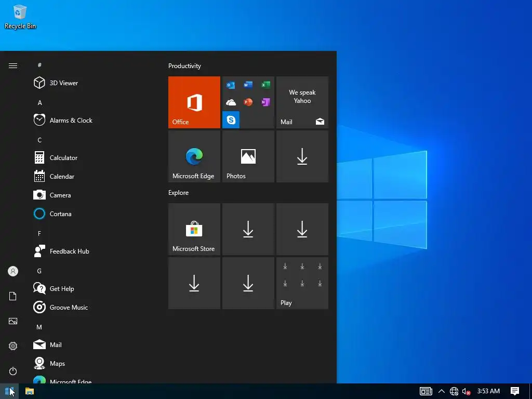
Task: Click the 'G' letter header
Action: [39, 271]
